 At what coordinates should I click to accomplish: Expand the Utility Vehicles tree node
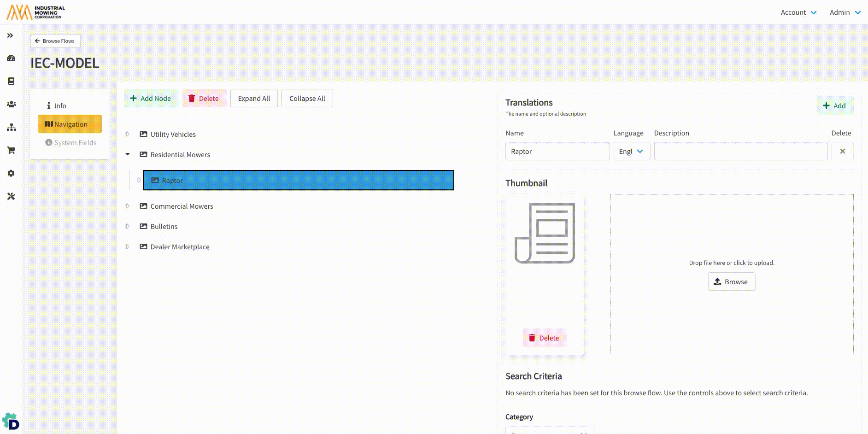coord(128,135)
